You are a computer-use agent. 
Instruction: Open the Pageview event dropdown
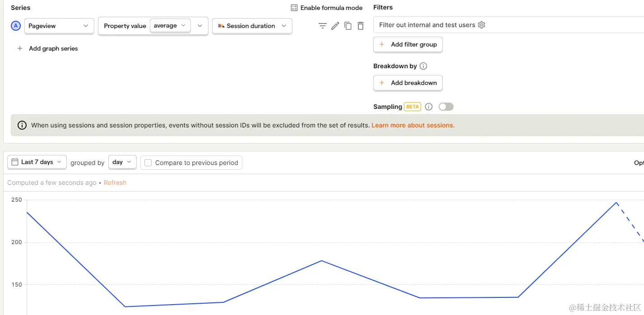click(59, 26)
